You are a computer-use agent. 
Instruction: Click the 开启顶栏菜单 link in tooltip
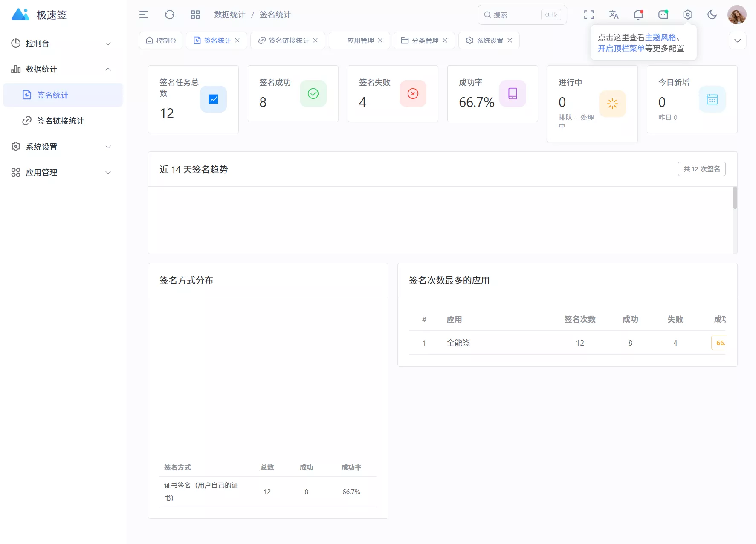(x=621, y=48)
